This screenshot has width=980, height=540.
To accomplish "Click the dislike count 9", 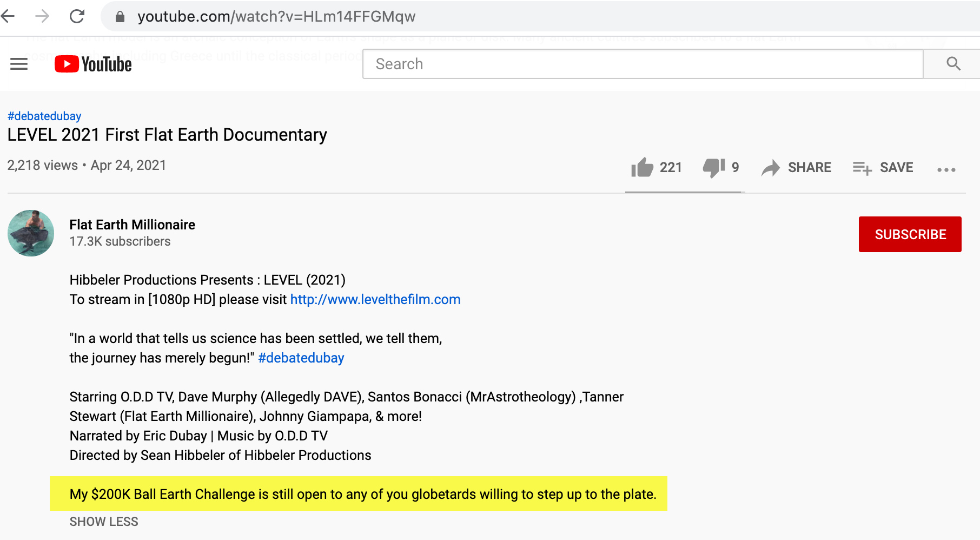I will click(736, 168).
